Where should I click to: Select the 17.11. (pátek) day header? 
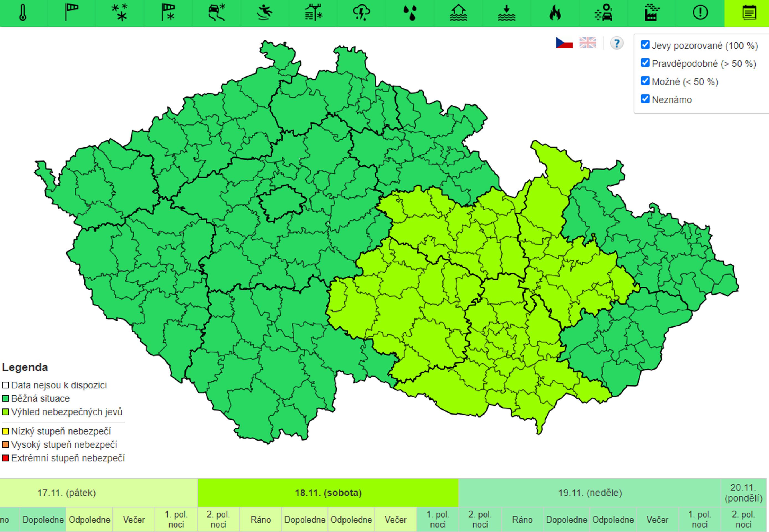tap(99, 493)
